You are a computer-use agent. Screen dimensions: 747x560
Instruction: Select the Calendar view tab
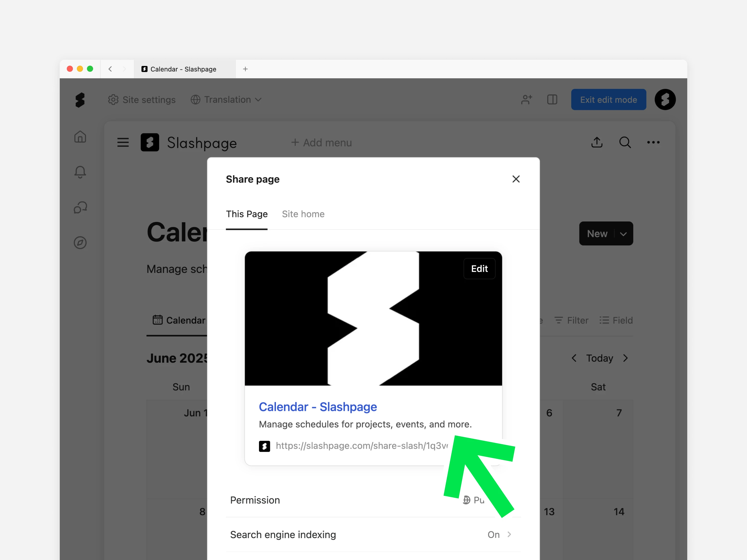point(179,320)
